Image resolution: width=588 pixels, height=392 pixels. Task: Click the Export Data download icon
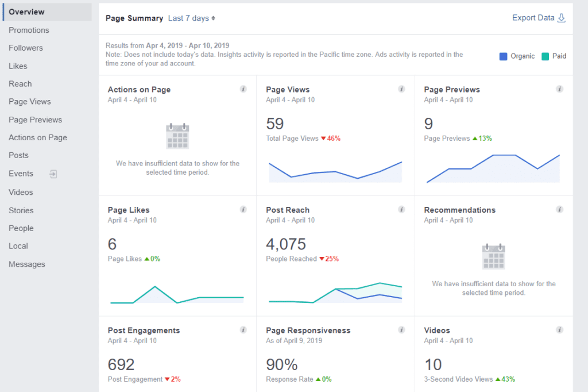click(561, 18)
